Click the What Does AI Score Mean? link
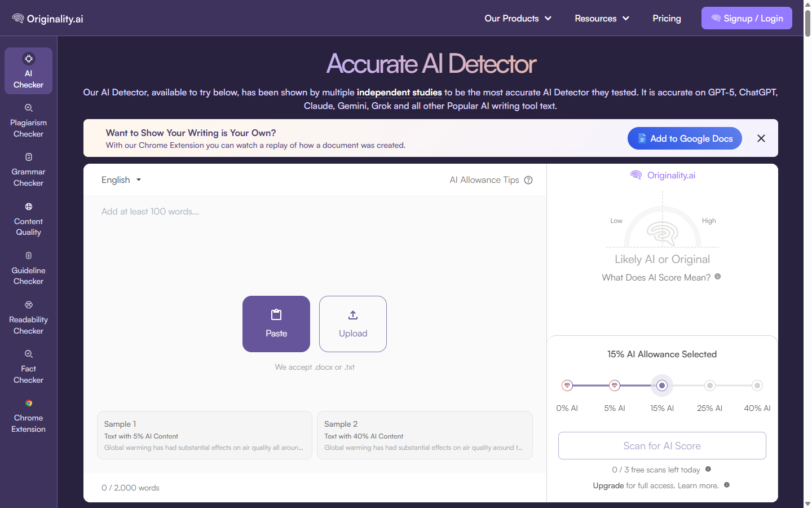The height and width of the screenshot is (508, 812). pyautogui.click(x=656, y=277)
